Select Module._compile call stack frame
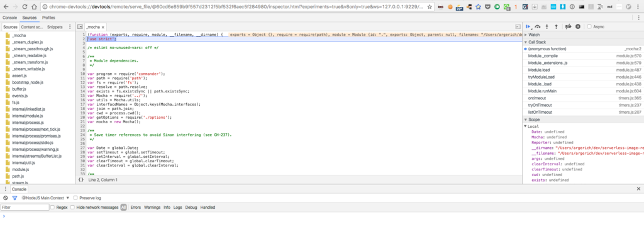644x244 pixels. [x=584, y=56]
